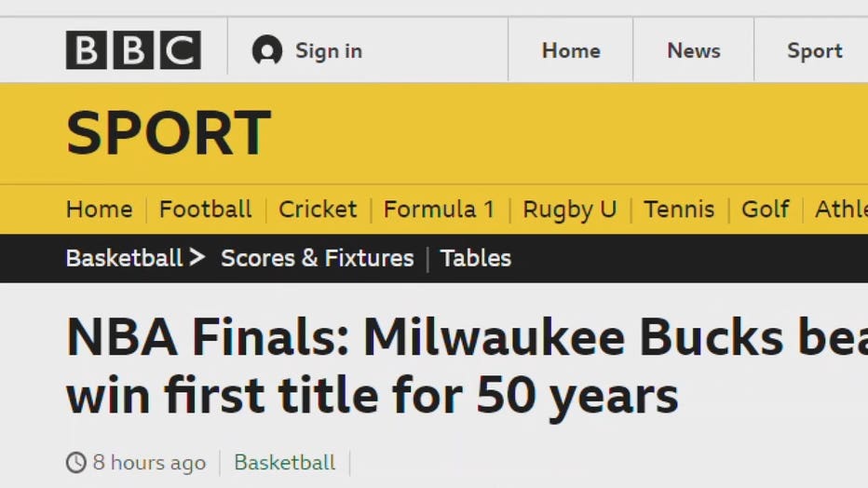Click the arrow chevron after Basketball
868x488 pixels.
click(197, 257)
